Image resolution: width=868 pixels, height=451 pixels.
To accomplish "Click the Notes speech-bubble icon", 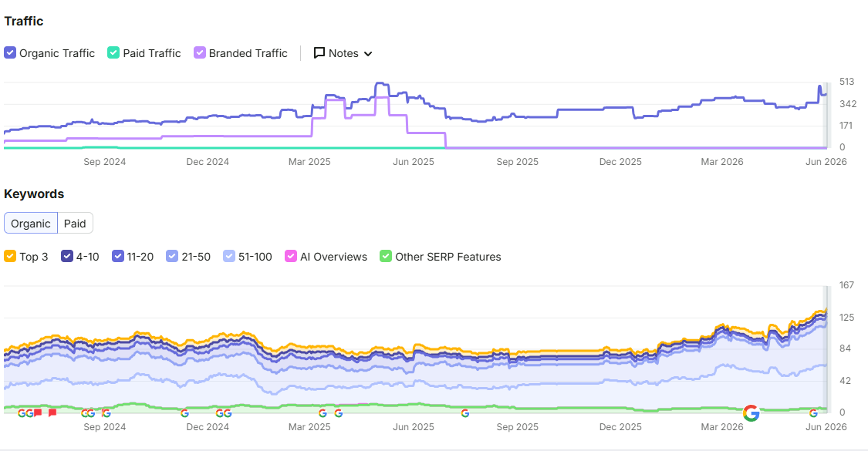I will click(x=319, y=53).
